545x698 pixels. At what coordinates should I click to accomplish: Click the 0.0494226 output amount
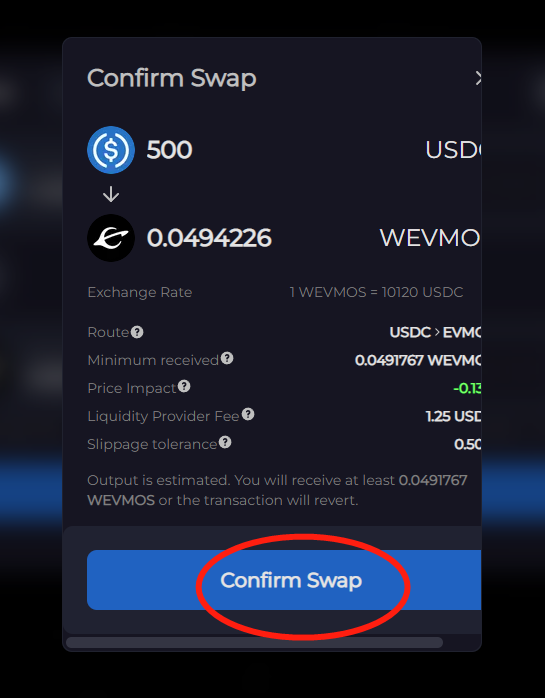(209, 238)
